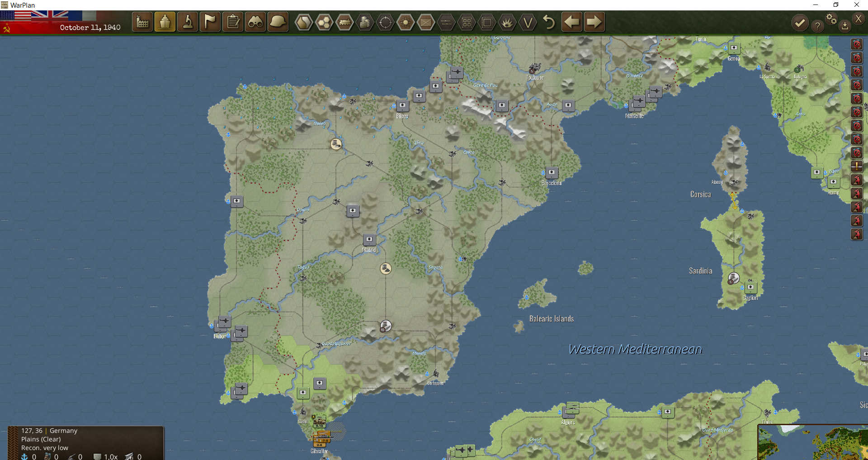Select the Barcelona city marker
Screen dimensions: 868x460
click(552, 172)
